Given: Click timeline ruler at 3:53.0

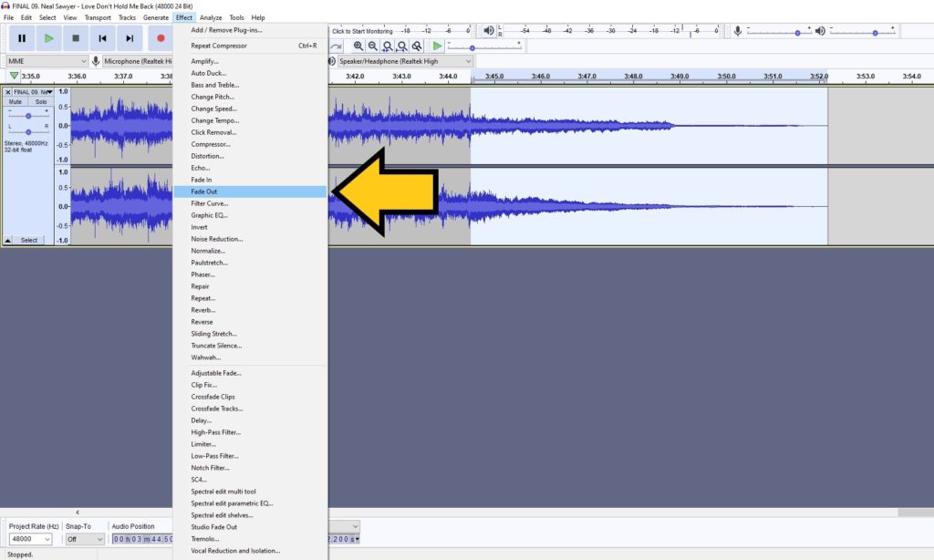Looking at the screenshot, I should (865, 77).
